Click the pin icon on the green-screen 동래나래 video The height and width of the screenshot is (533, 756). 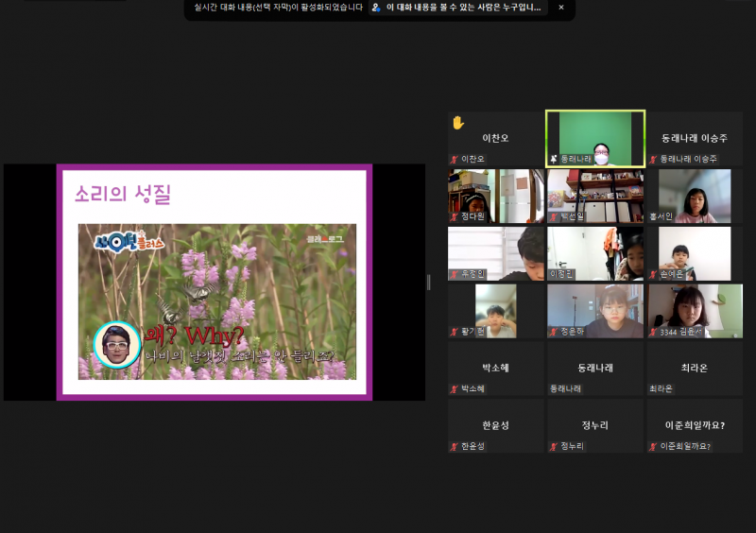click(554, 159)
